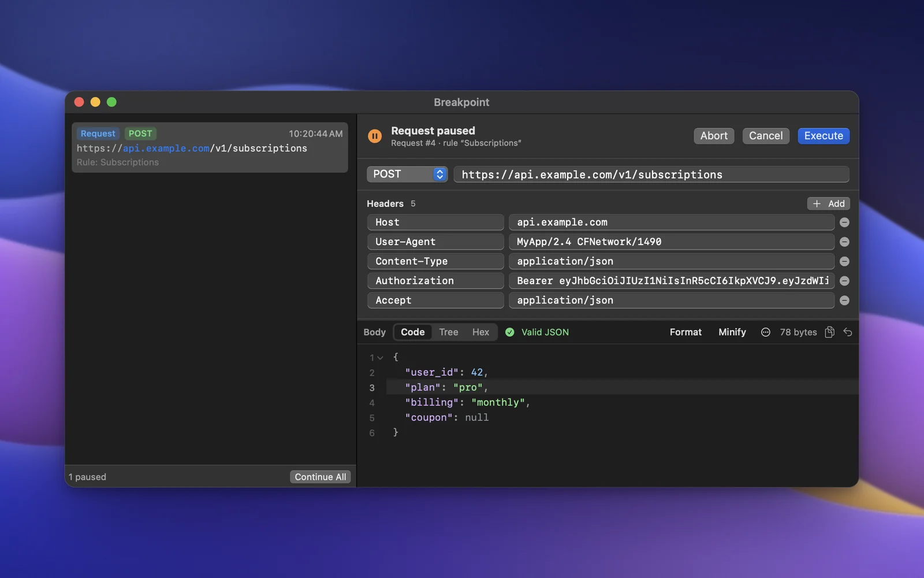Edit the api.example.com header value
This screenshot has height=578, width=924.
(x=672, y=223)
